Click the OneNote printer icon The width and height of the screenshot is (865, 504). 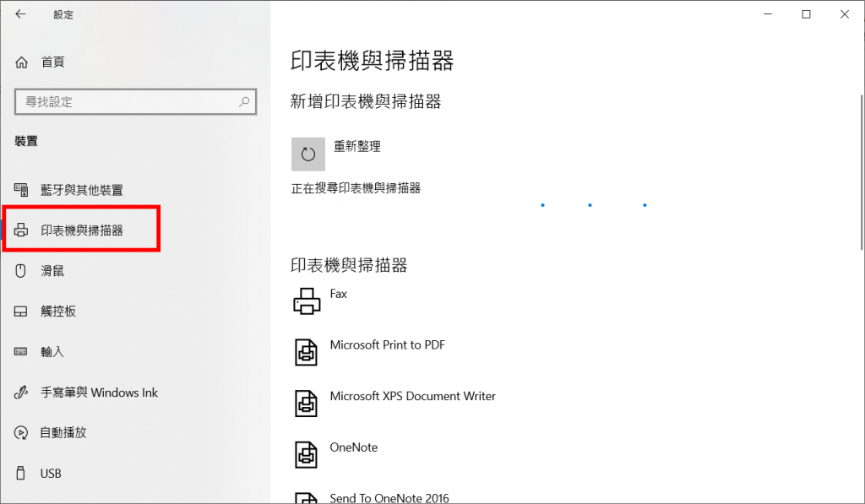pos(306,455)
